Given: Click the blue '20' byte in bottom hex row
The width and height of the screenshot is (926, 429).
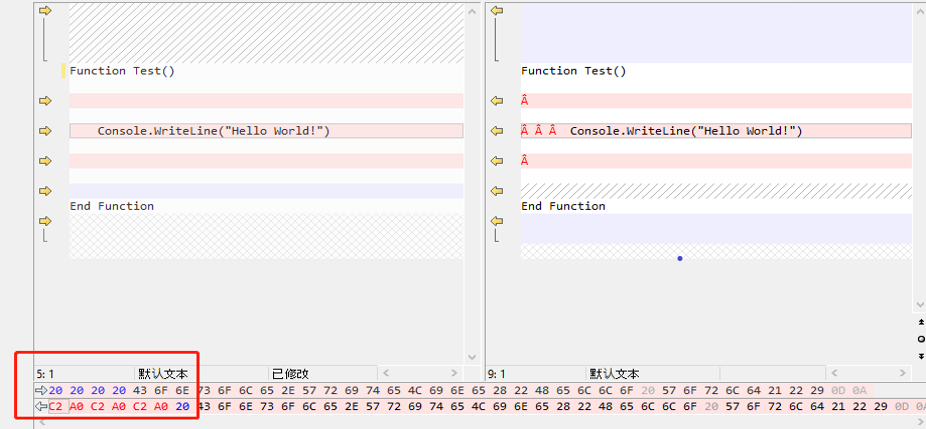Looking at the screenshot, I should pos(182,407).
